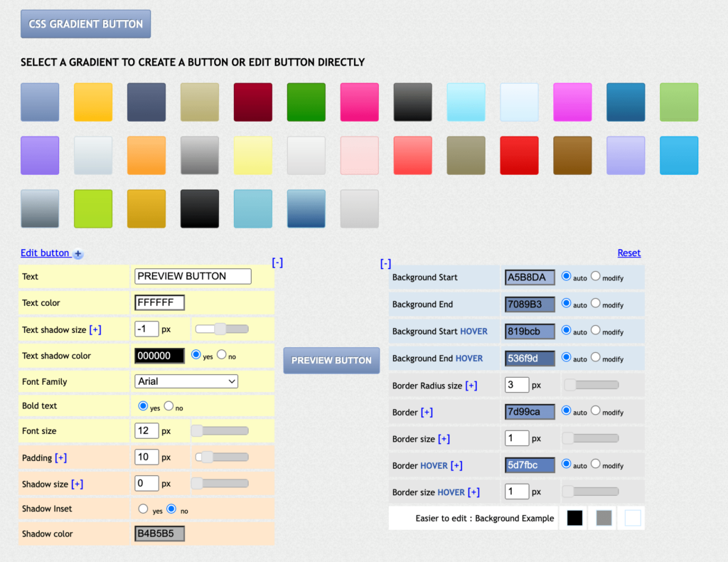
Task: Pick the gray background example square
Action: (x=604, y=519)
